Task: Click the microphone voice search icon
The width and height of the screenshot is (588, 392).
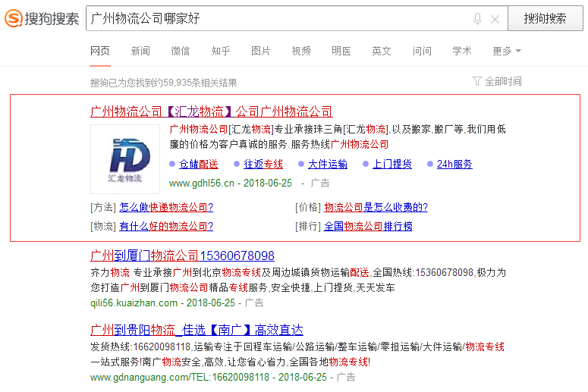Action: pyautogui.click(x=477, y=19)
